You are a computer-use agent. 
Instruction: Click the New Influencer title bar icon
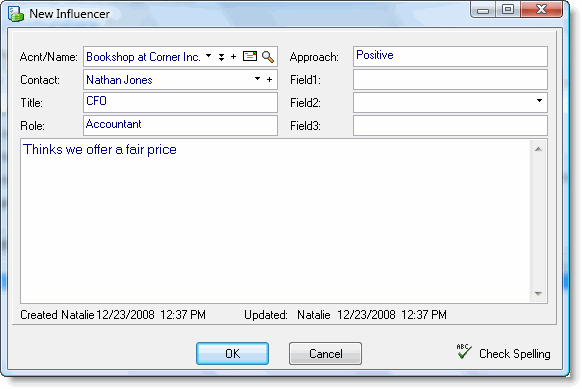(16, 14)
